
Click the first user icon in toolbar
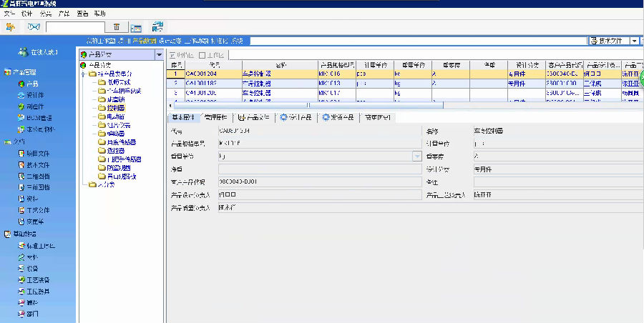(11, 27)
